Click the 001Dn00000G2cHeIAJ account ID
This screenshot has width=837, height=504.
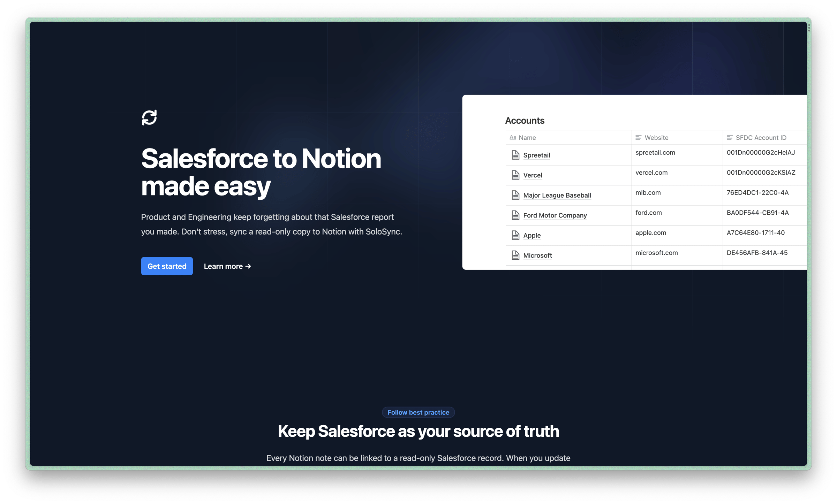(x=761, y=152)
